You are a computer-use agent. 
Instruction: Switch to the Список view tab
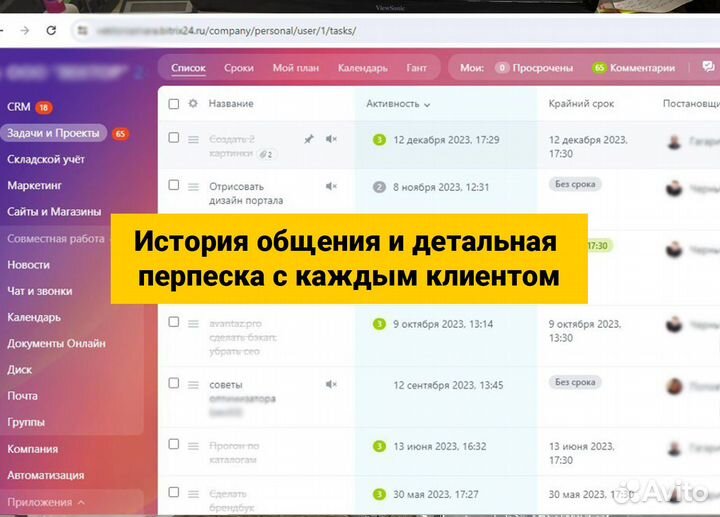point(188,68)
